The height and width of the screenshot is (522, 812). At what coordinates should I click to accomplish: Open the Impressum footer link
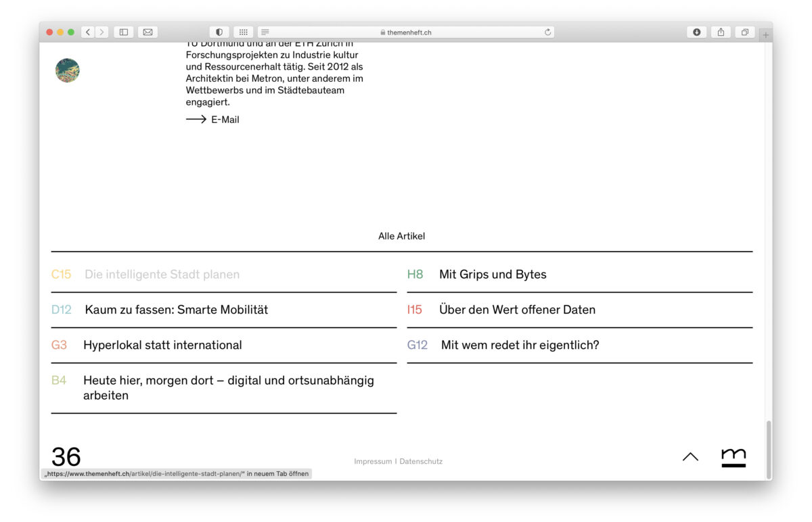click(373, 461)
